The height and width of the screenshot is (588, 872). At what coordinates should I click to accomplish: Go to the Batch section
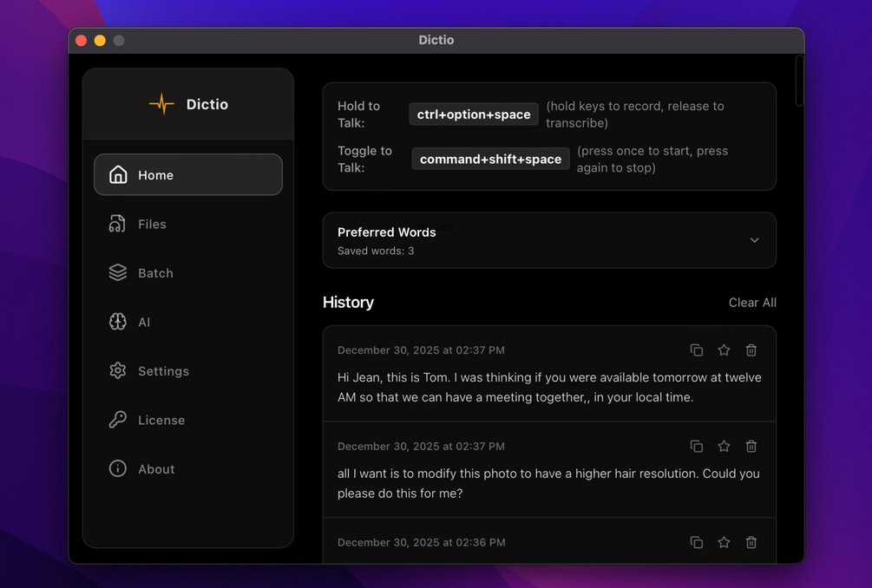point(188,273)
